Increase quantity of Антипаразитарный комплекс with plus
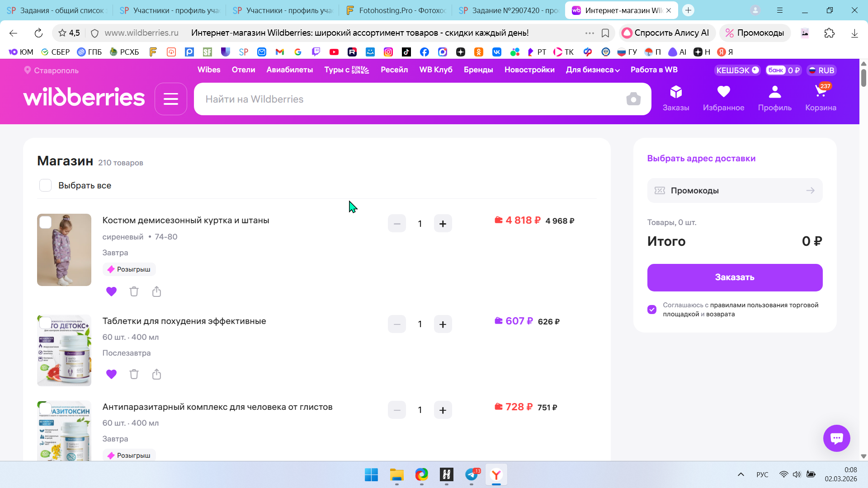 pos(443,410)
